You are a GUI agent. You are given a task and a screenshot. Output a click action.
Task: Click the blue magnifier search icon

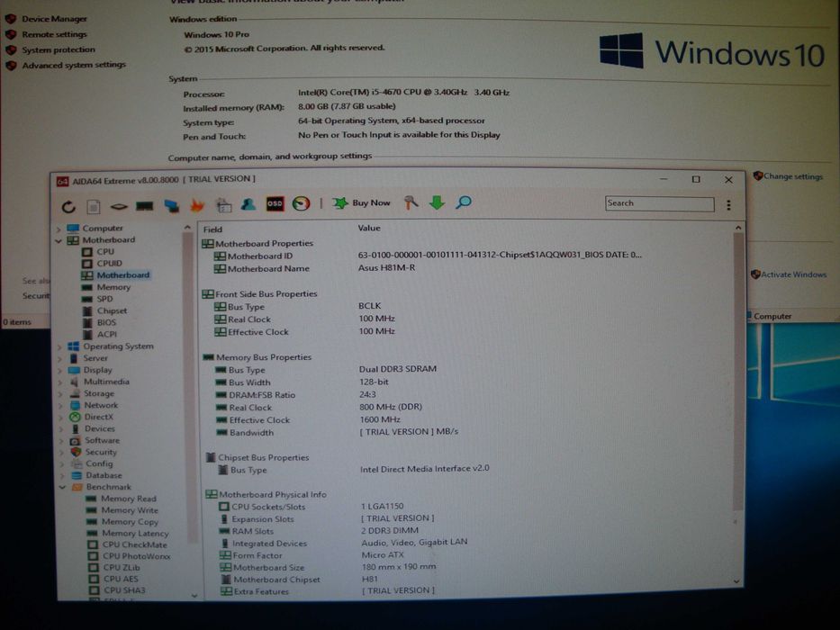[x=464, y=202]
